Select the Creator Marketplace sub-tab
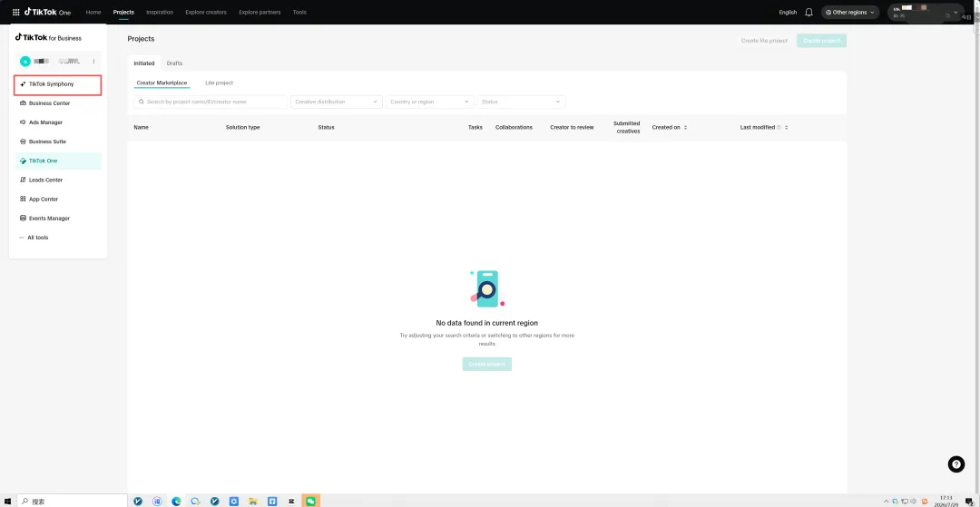 pos(162,83)
